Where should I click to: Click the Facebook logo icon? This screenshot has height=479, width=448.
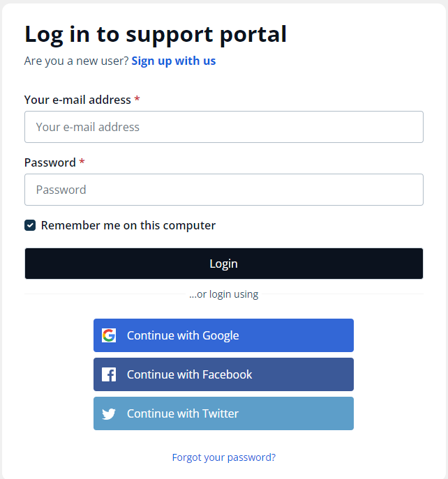pos(109,374)
